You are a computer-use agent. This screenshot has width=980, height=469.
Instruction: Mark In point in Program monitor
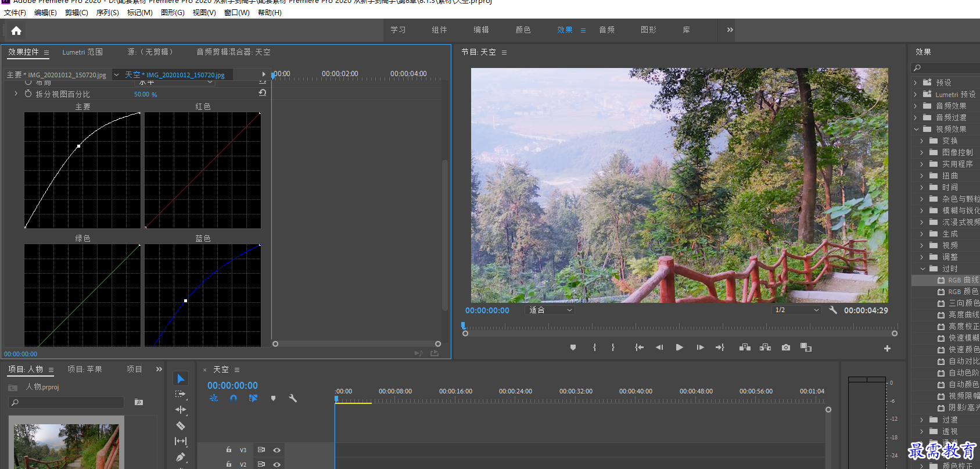(x=594, y=348)
